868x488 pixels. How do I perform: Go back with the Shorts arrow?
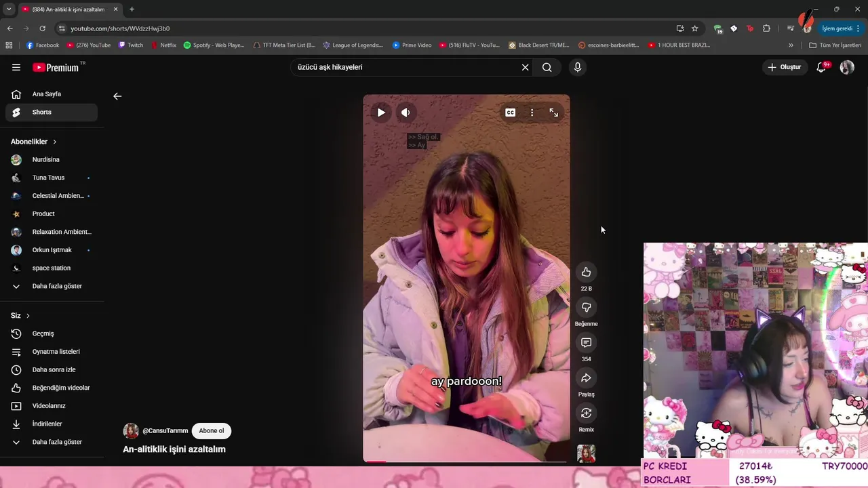coord(117,96)
